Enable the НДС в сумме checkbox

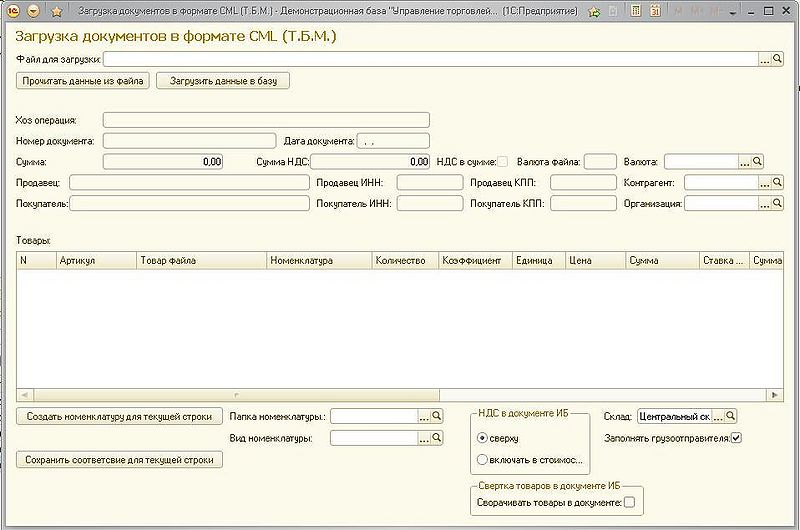tap(503, 161)
